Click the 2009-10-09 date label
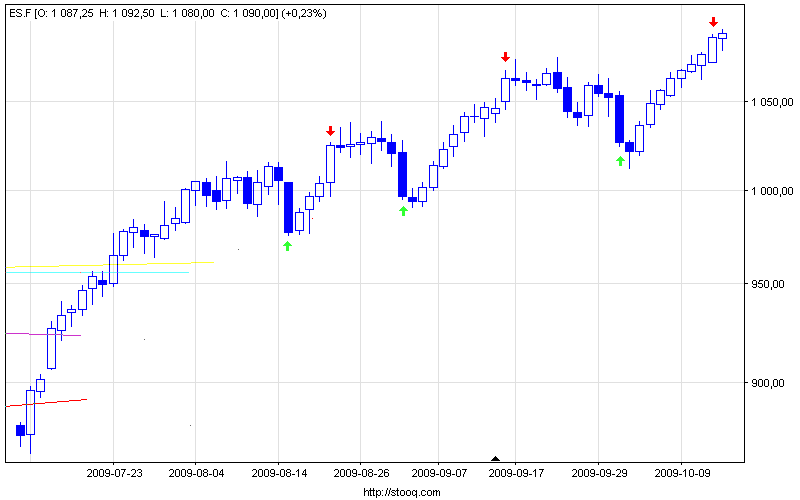The height and width of the screenshot is (500, 800). click(x=682, y=473)
